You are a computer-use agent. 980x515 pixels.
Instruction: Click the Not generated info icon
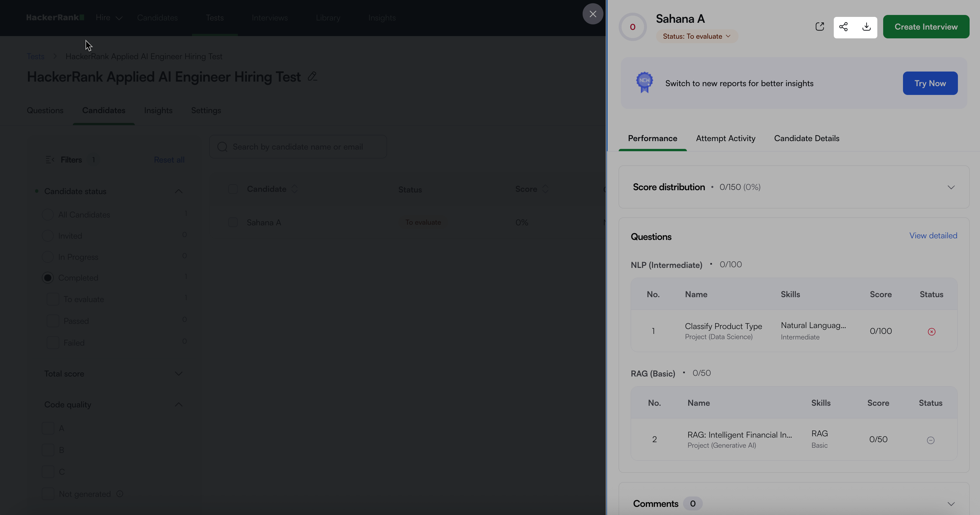(x=120, y=494)
